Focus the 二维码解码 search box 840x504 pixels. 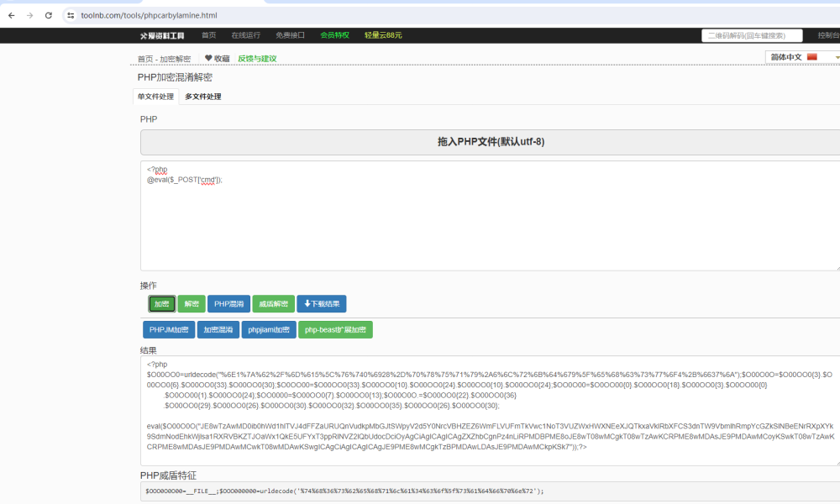point(752,35)
